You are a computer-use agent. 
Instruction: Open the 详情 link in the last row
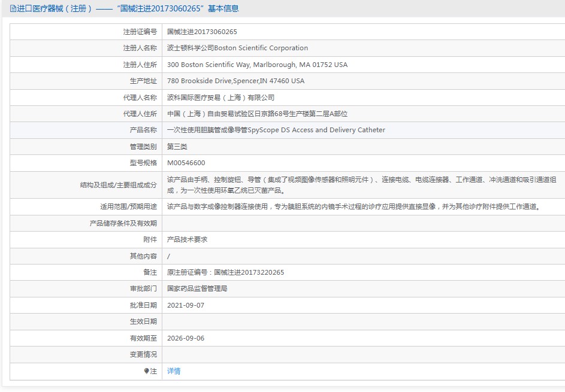pos(174,371)
